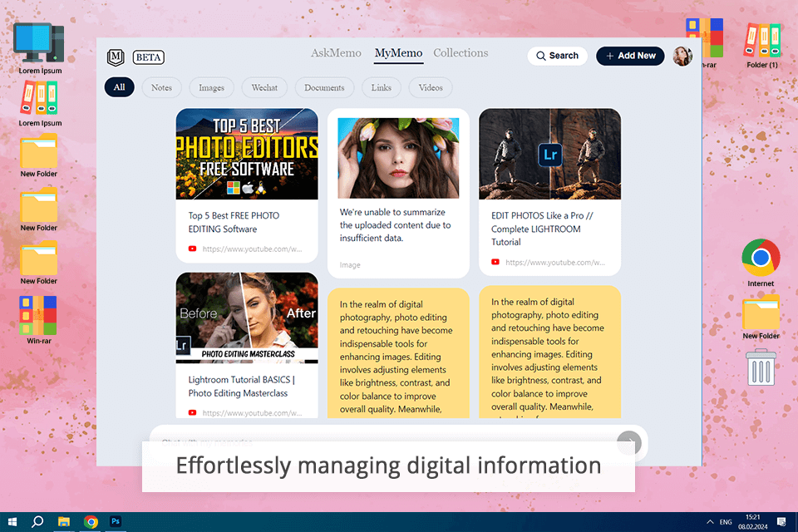Filter memos by Wechat

pyautogui.click(x=264, y=87)
